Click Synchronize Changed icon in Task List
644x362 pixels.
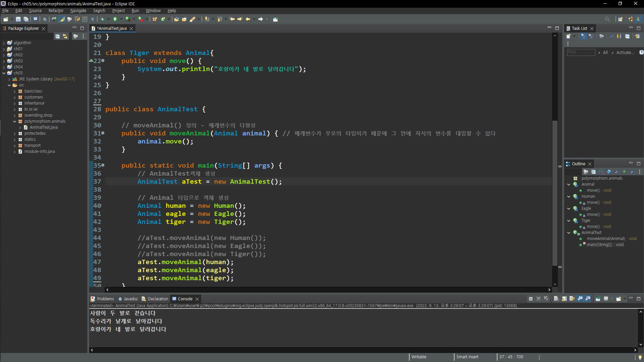637,37
